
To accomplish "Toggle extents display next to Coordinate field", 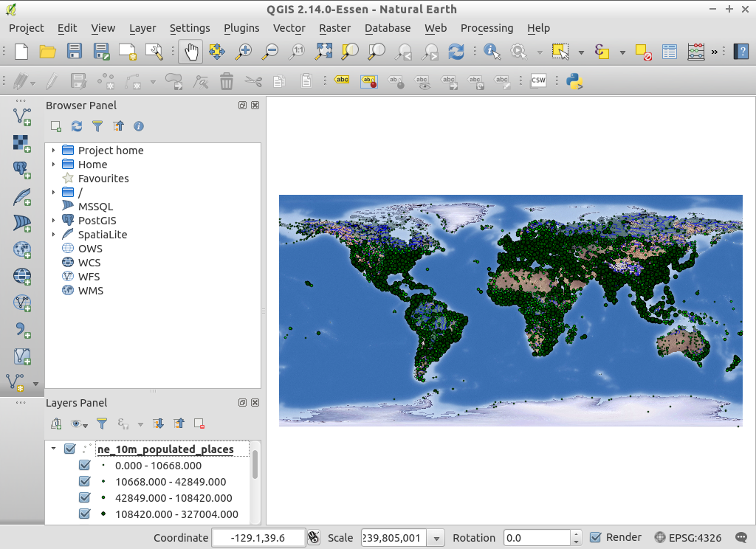I will tap(314, 537).
